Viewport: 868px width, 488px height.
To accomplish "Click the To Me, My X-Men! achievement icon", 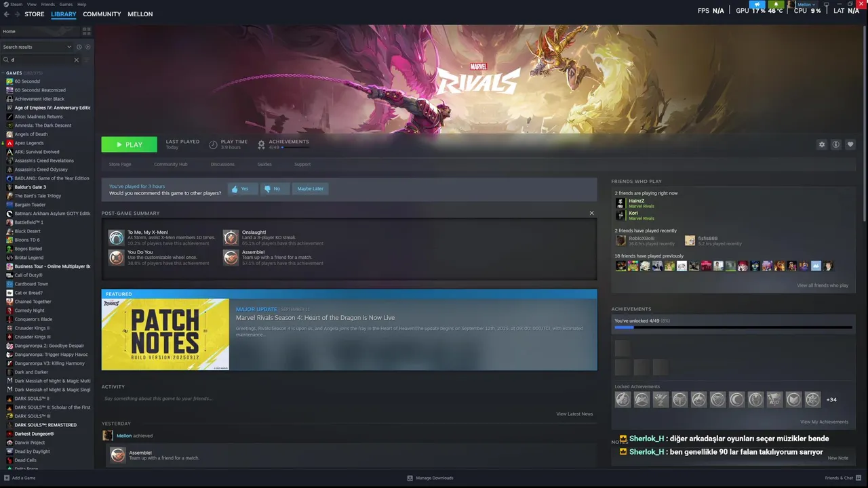I will coord(117,237).
